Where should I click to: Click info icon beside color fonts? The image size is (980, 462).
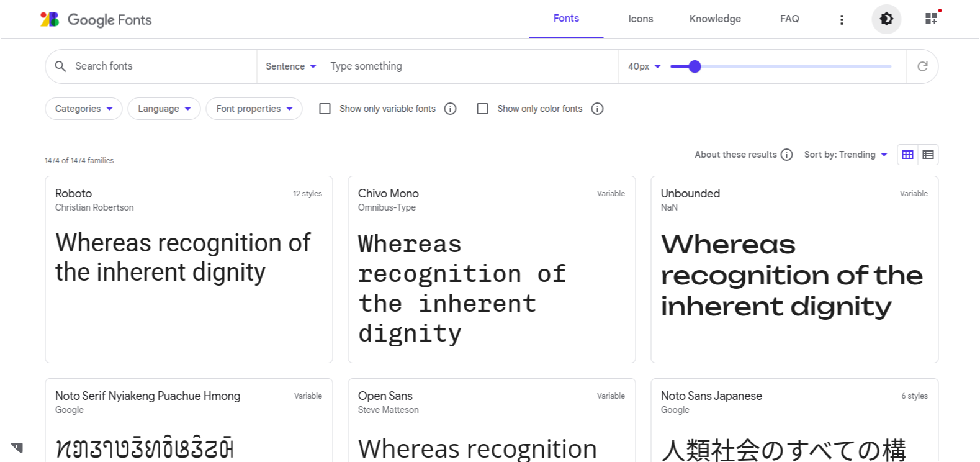(x=597, y=109)
